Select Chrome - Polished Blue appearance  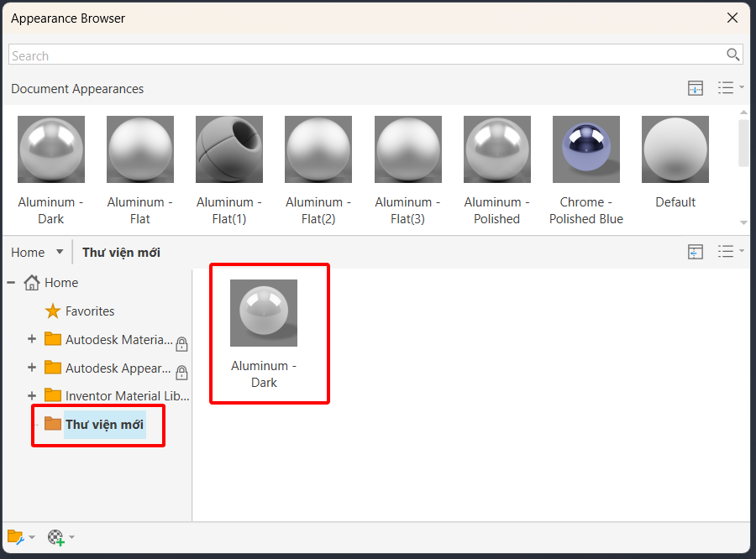(585, 170)
